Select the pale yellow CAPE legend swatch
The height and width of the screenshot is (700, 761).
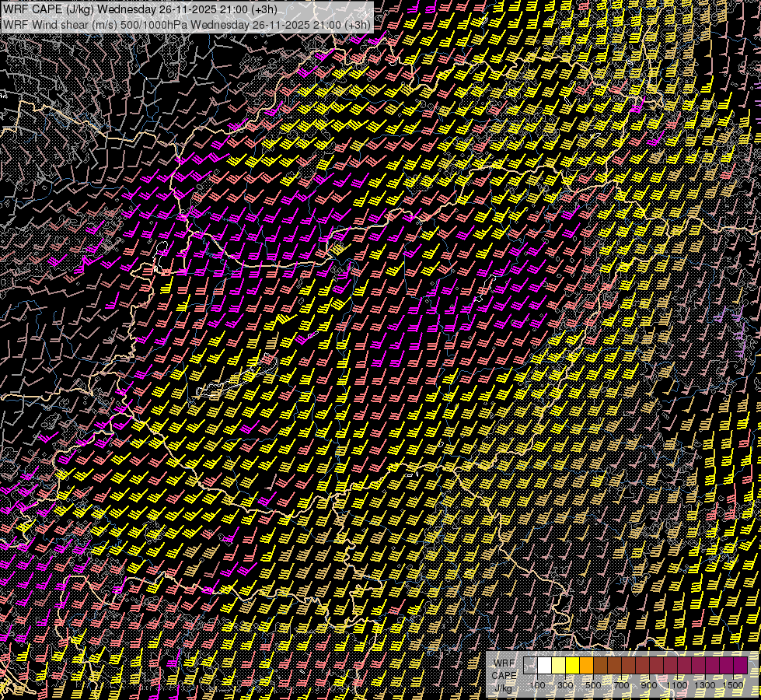tap(559, 666)
